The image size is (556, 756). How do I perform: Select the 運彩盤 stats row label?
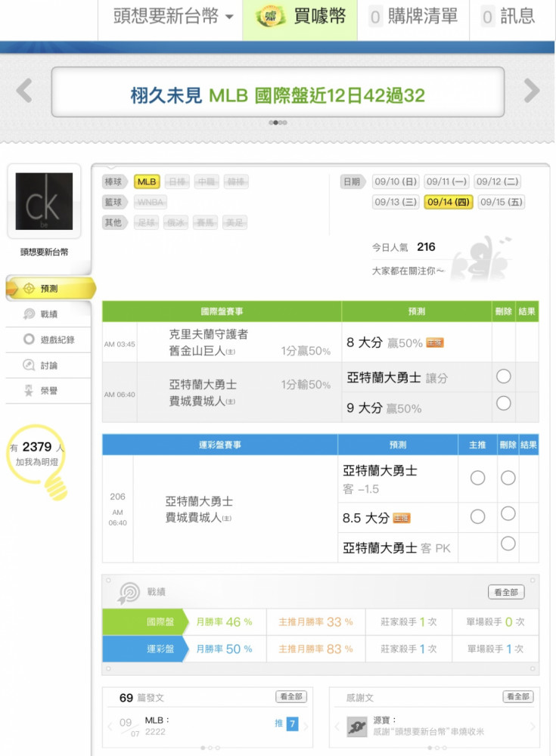[x=145, y=649]
